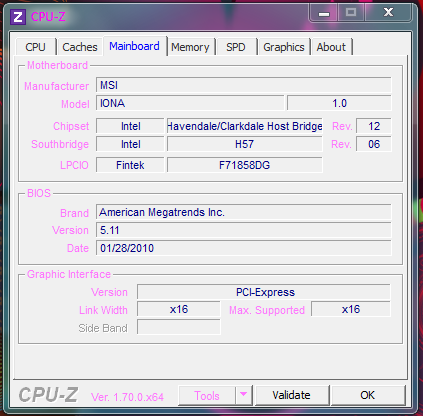
Task: Click the F71858DG value
Action: [x=245, y=165]
